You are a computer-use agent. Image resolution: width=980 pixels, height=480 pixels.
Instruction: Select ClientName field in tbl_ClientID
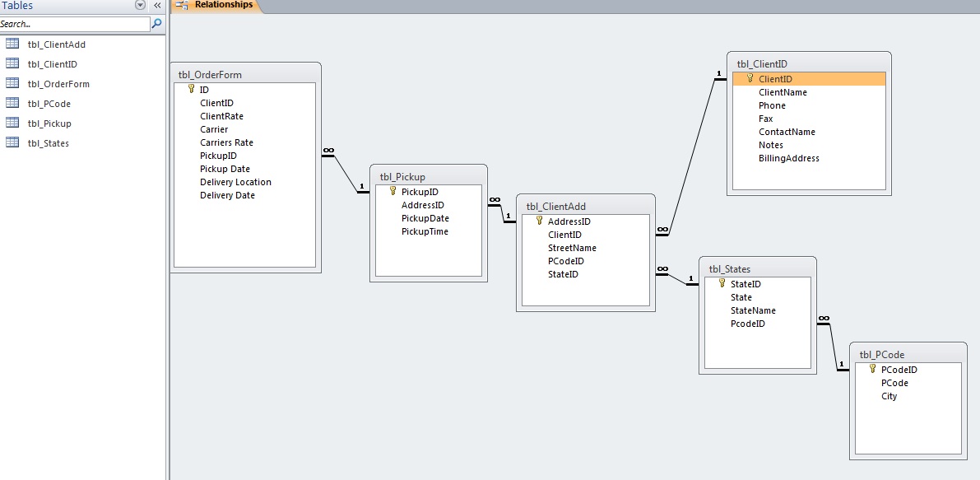point(810,92)
